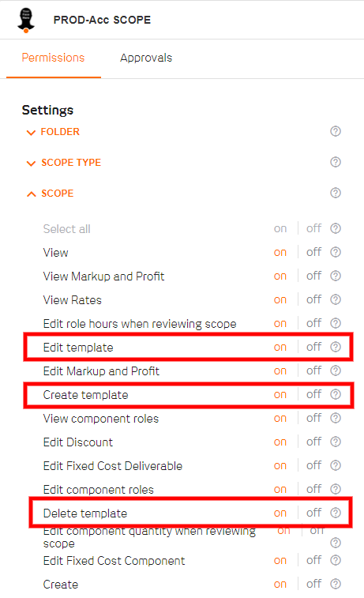The width and height of the screenshot is (364, 598).
Task: Turn off Edit template permission
Action: [x=313, y=347]
